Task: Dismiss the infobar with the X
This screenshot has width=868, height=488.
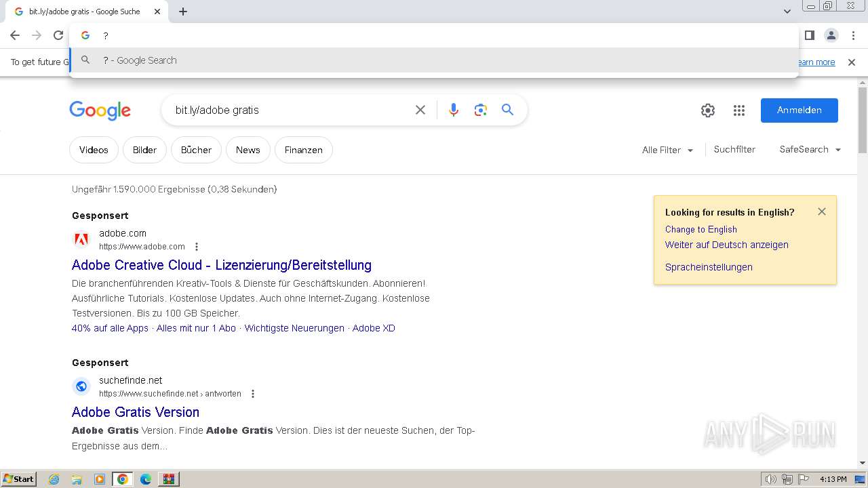Action: [852, 62]
